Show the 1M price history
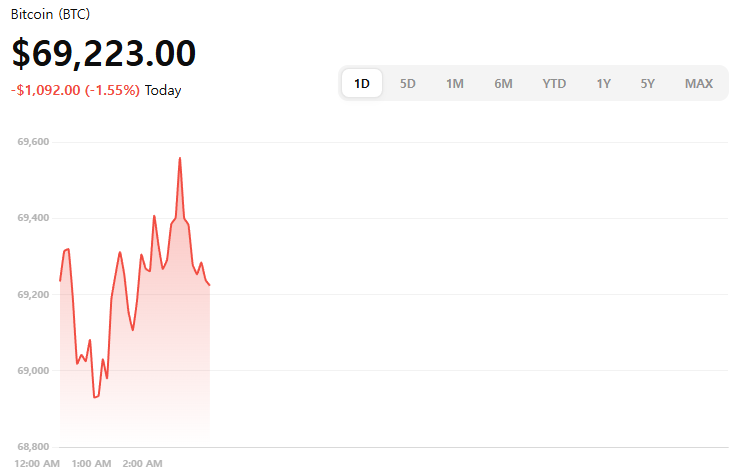 (455, 84)
